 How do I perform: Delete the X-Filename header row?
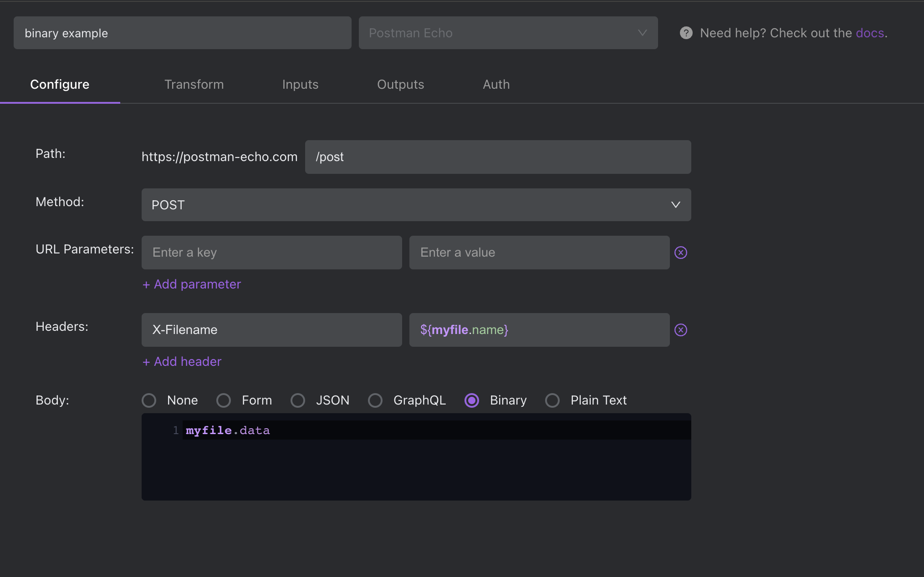(x=680, y=330)
